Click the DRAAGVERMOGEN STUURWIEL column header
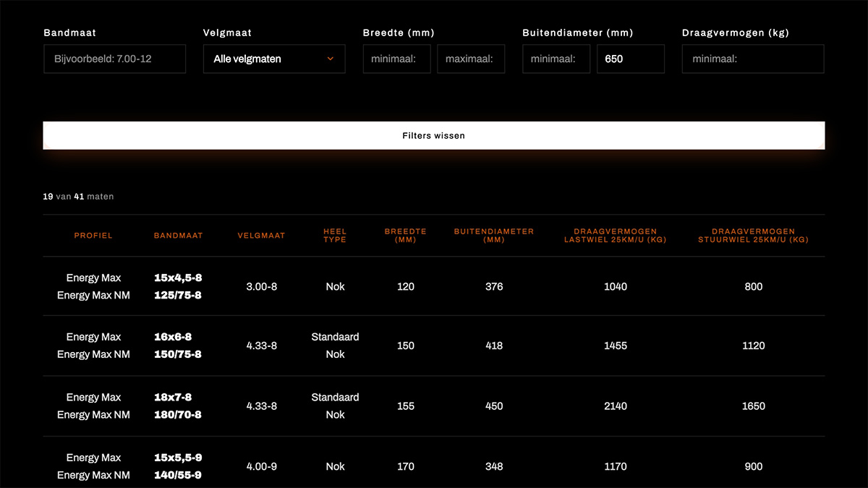Image resolution: width=868 pixels, height=488 pixels. coord(753,236)
